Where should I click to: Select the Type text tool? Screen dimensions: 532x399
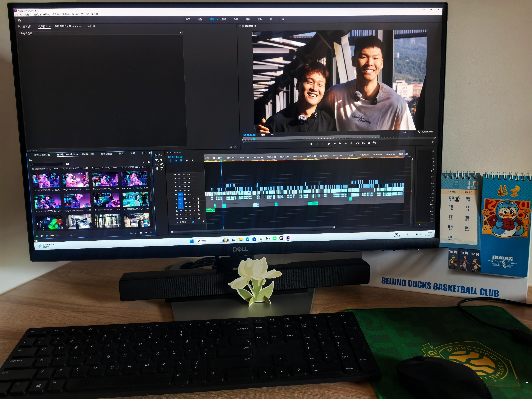click(162, 169)
